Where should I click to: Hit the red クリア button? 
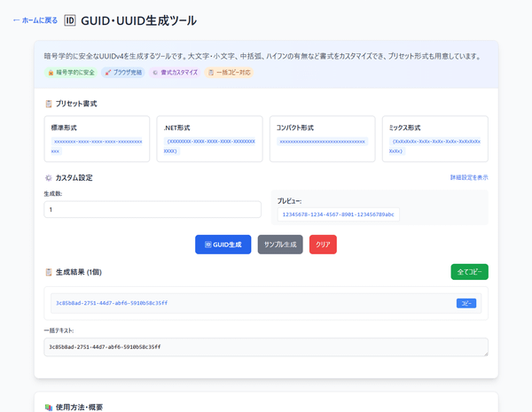point(323,245)
